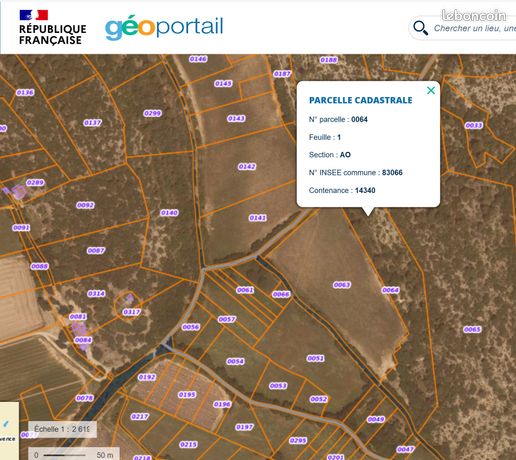Close the Parcelle Cadastrale popup
The image size is (516, 460).
tap(431, 90)
